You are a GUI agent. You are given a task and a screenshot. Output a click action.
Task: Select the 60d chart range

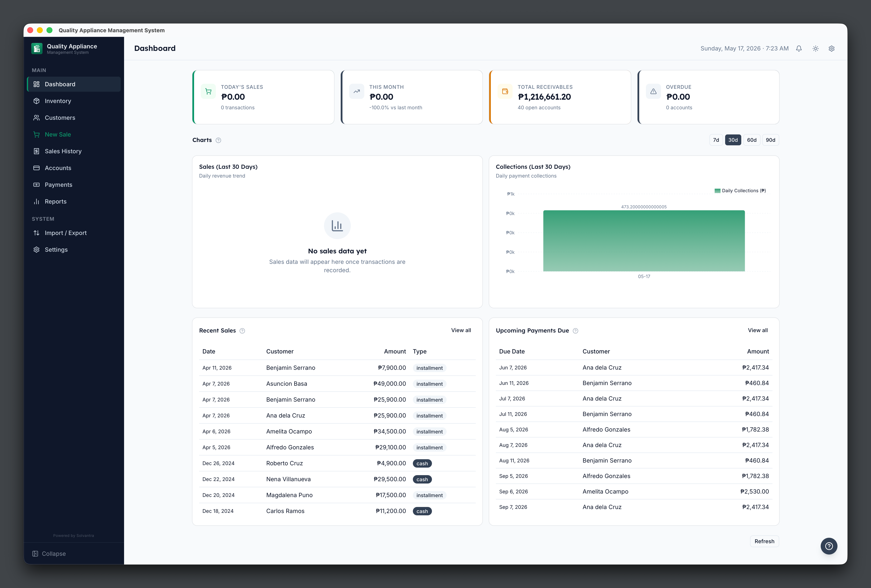pos(752,140)
